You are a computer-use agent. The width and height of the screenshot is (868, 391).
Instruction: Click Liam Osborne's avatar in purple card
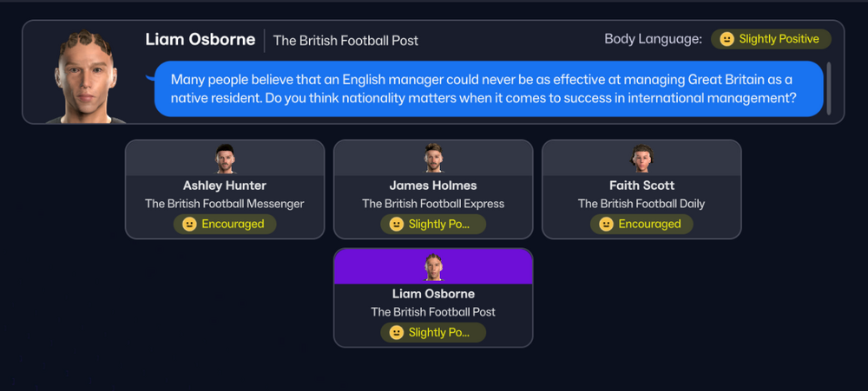433,267
